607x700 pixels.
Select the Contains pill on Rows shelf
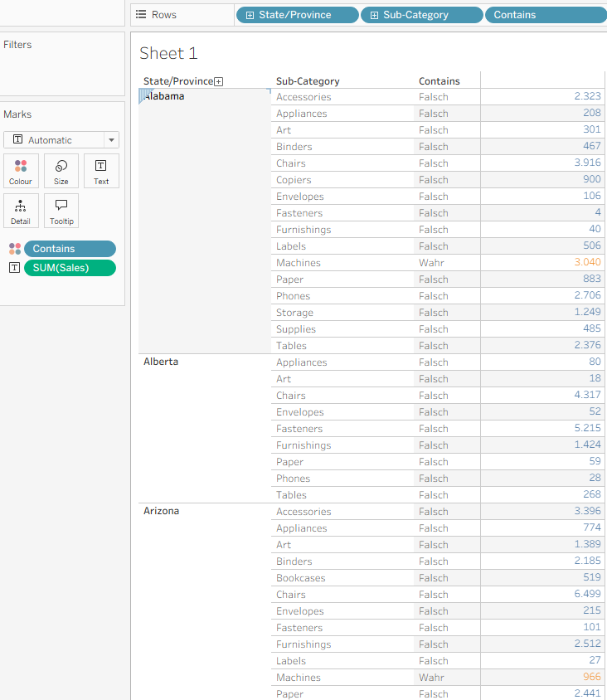(x=545, y=15)
